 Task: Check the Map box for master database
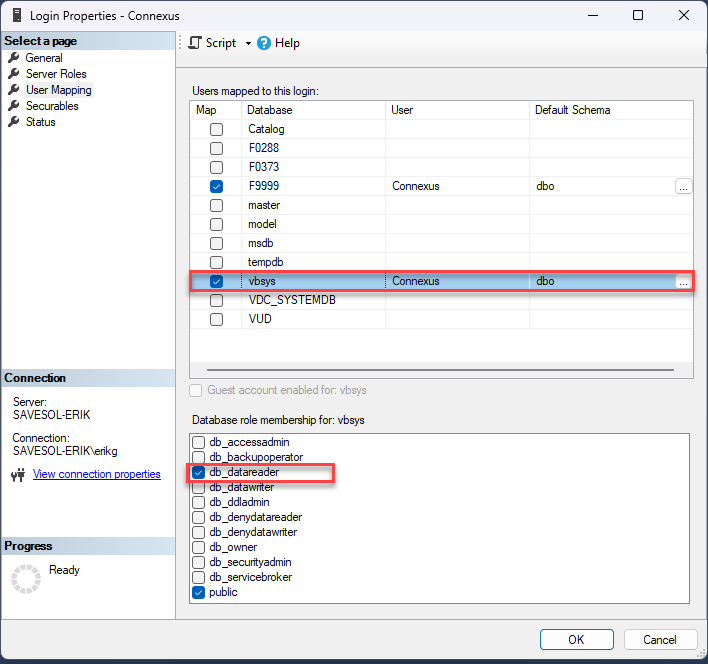coord(216,205)
